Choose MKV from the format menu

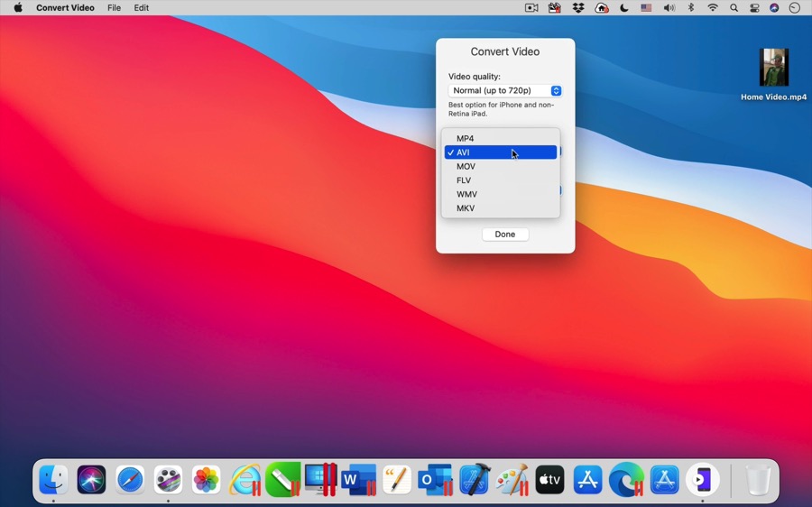466,208
